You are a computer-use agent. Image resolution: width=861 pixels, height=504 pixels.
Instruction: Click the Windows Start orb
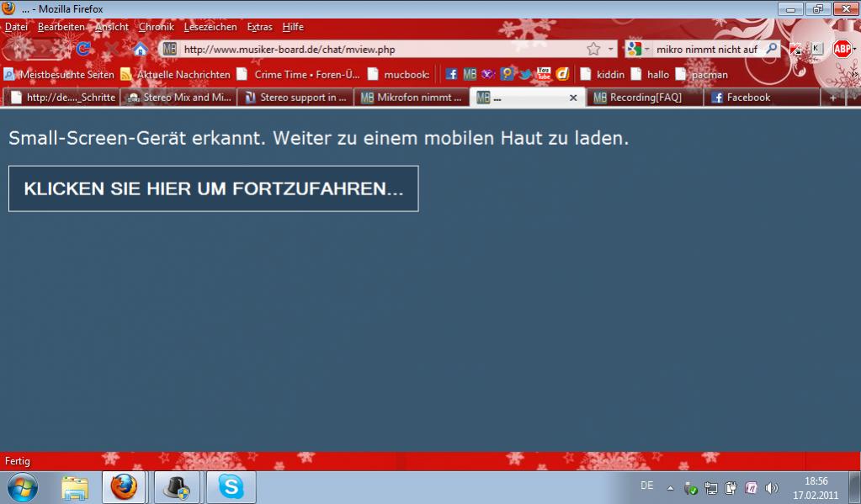point(22,487)
